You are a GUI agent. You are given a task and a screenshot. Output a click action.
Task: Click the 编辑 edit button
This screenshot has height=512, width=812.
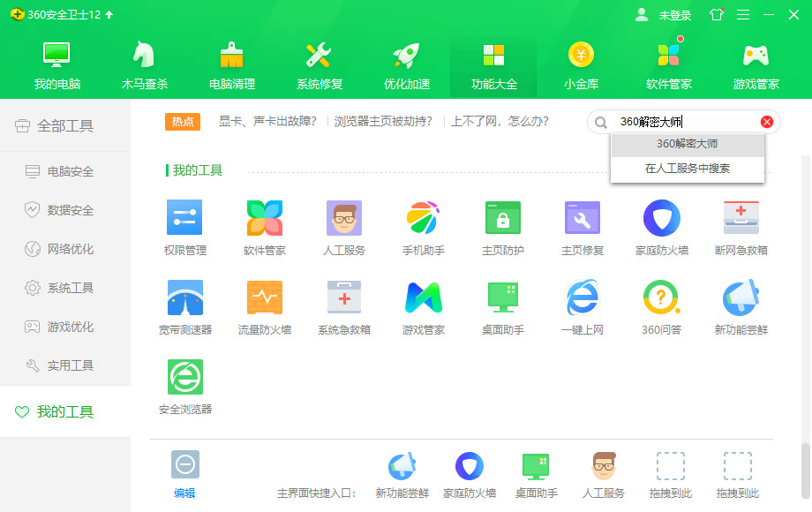(x=184, y=474)
